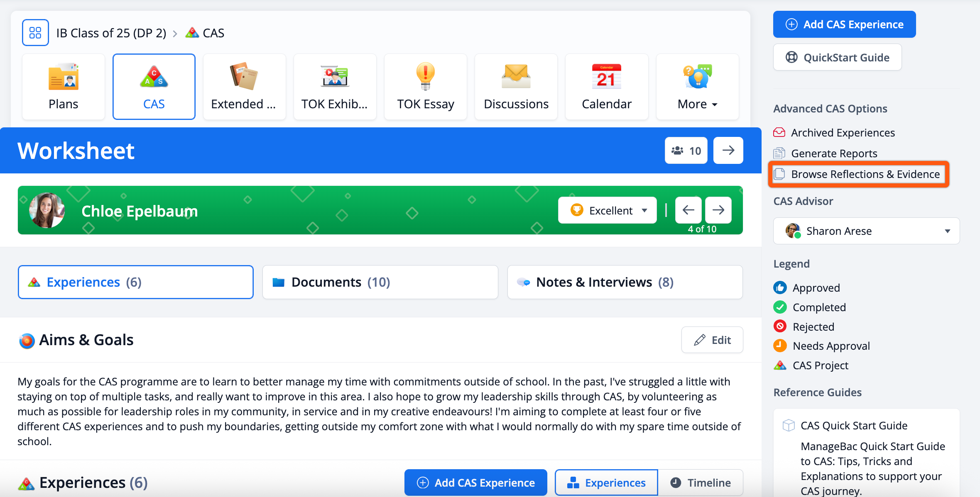Open CAS Advisor Sharon Arese dropdown
The width and height of the screenshot is (980, 497).
tap(866, 231)
